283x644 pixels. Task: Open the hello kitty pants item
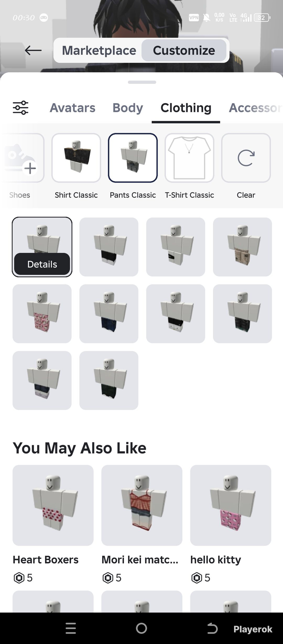[x=231, y=505]
